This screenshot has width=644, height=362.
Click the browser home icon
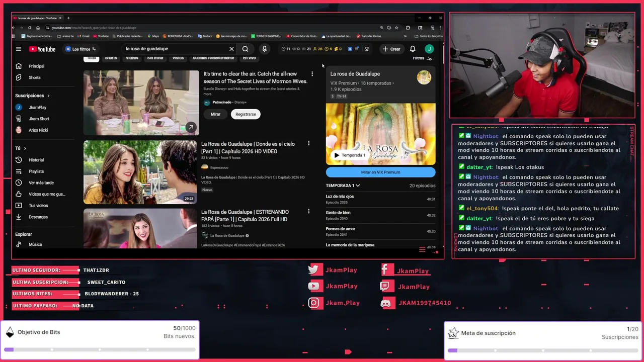[38, 28]
